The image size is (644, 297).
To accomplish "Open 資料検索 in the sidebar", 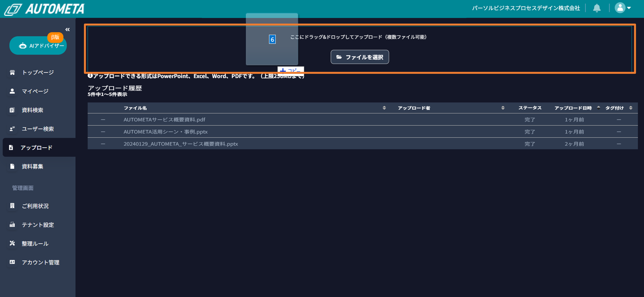I will click(x=33, y=110).
